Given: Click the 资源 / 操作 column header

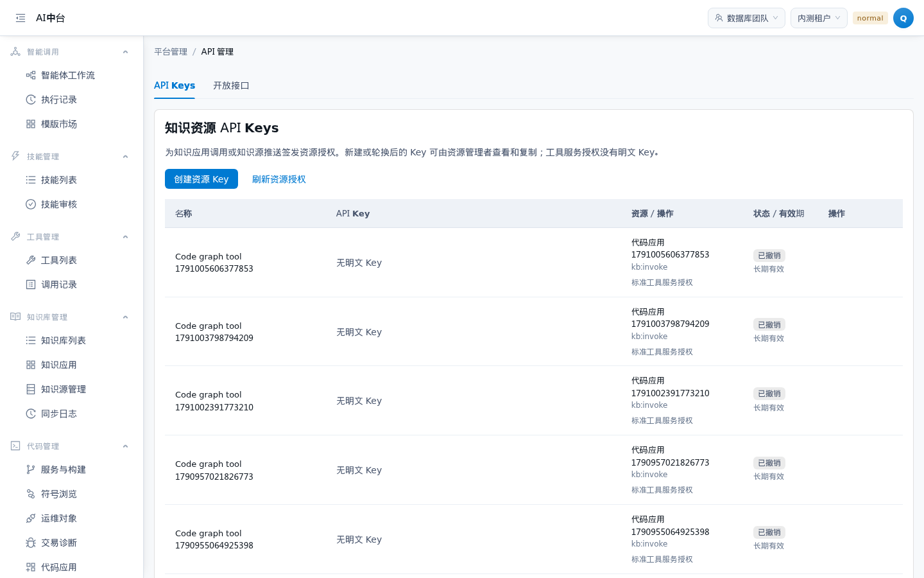Looking at the screenshot, I should (652, 214).
